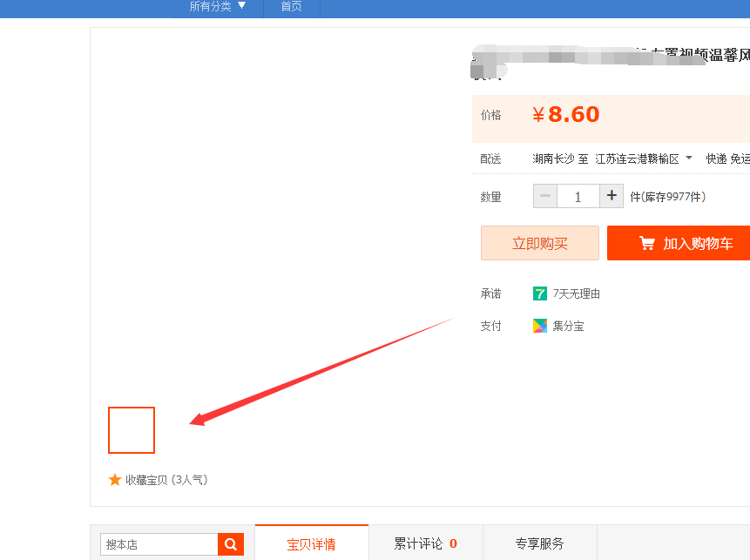Click the 搜本店 store search box

point(157,543)
